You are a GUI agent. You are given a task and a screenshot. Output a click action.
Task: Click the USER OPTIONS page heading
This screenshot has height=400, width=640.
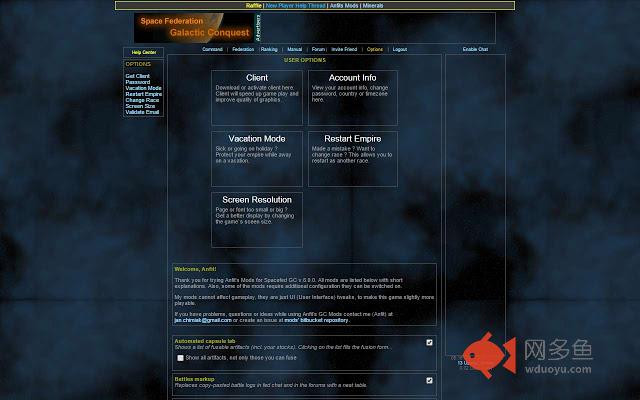[x=305, y=60]
